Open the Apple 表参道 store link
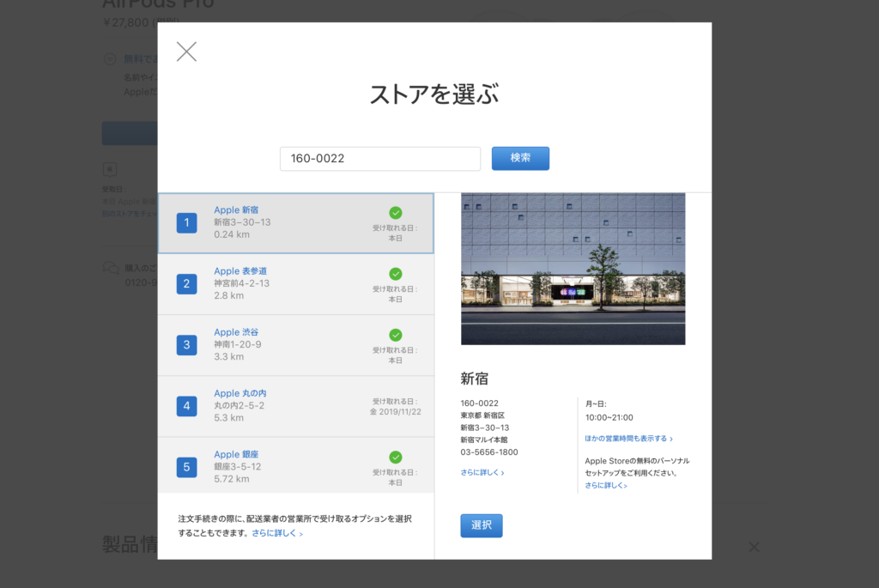The width and height of the screenshot is (879, 588). (x=240, y=271)
